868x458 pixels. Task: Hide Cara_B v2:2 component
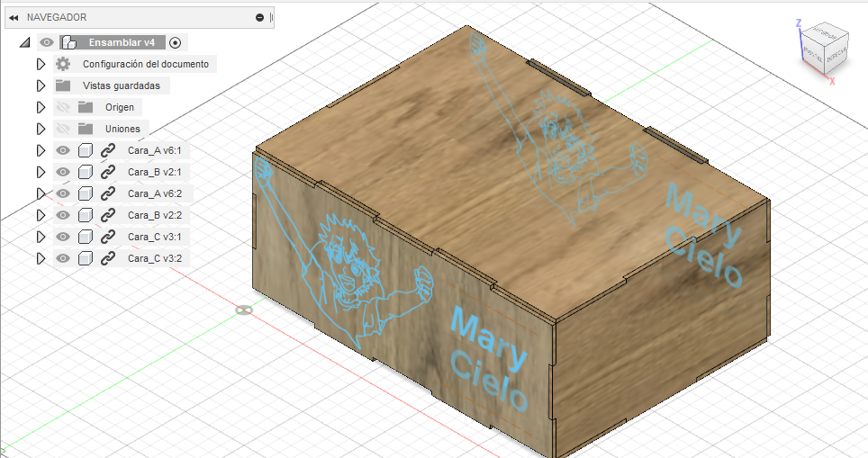coord(63,215)
